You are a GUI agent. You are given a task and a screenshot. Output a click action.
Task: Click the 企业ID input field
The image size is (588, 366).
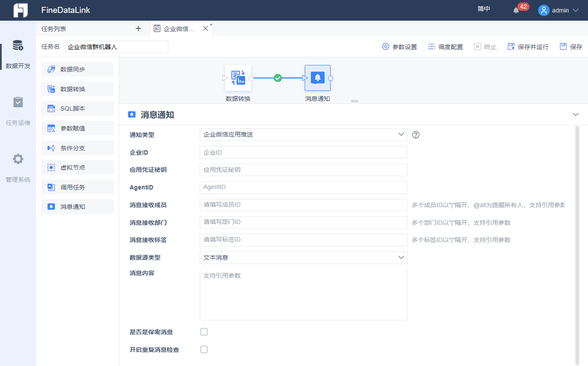pos(303,152)
